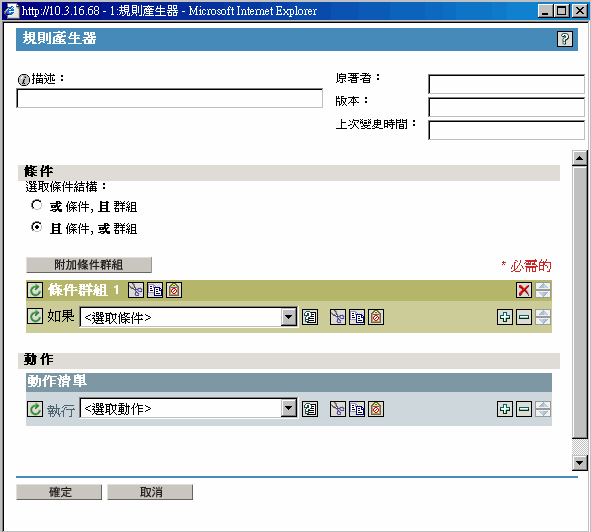
Task: Click the paste icon on the 條件群組 1 header
Action: [x=174, y=290]
